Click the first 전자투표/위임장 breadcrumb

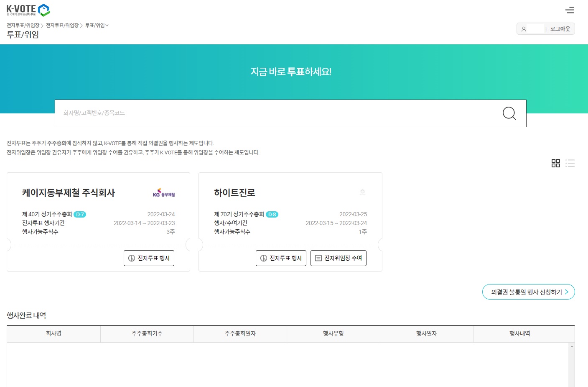pyautogui.click(x=23, y=26)
